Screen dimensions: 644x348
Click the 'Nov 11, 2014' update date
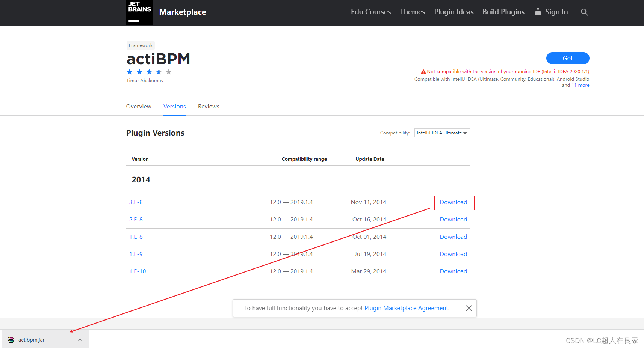(369, 202)
